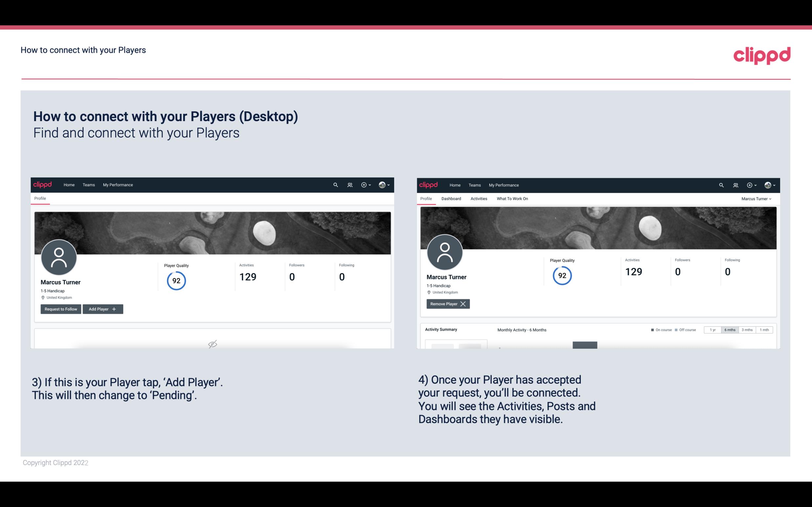Click the What To On tab
Screen dimensions: 812x507
click(512, 199)
